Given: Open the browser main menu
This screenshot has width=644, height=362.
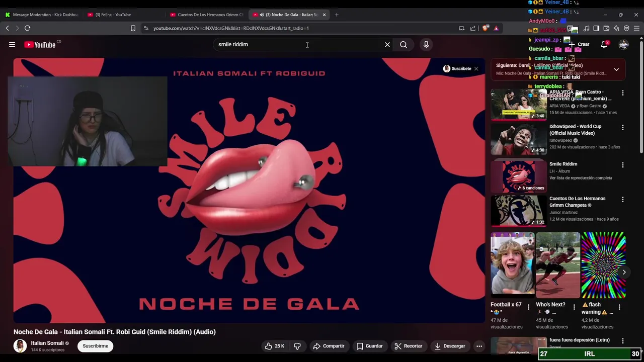Looking at the screenshot, I should pyautogui.click(x=636, y=29).
